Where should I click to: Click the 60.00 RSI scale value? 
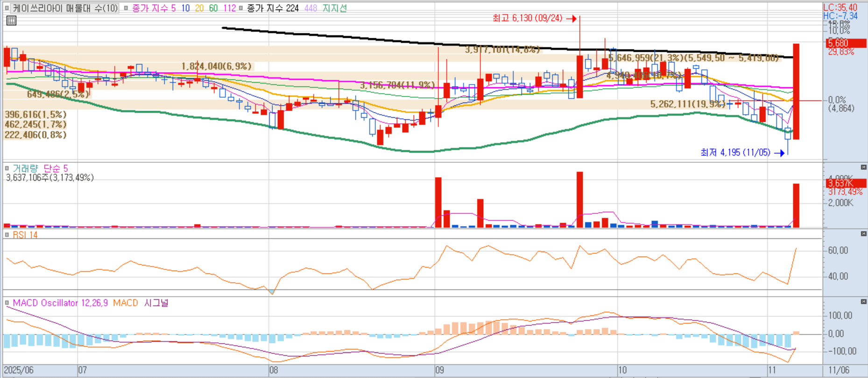(x=838, y=251)
